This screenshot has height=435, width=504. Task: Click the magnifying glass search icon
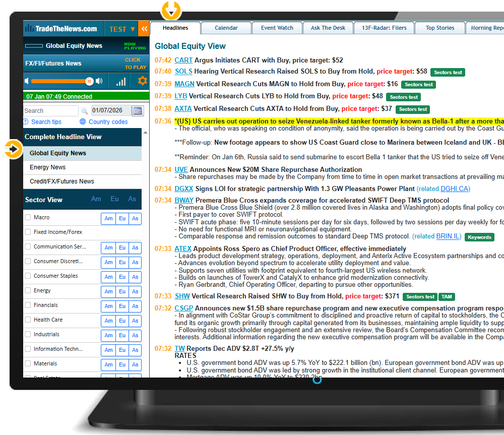[84, 111]
